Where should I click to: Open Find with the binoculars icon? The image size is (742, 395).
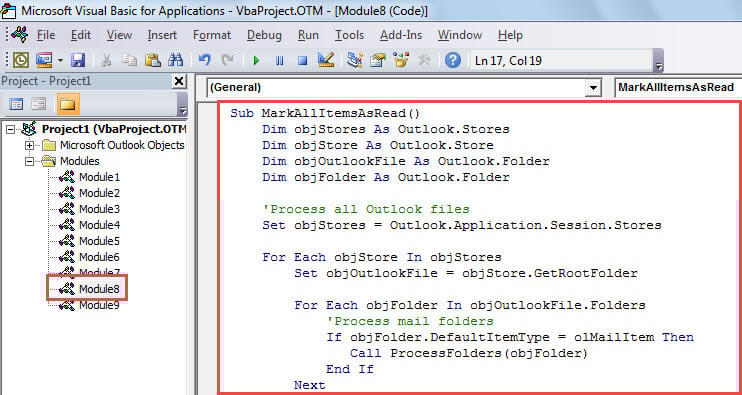[x=176, y=61]
